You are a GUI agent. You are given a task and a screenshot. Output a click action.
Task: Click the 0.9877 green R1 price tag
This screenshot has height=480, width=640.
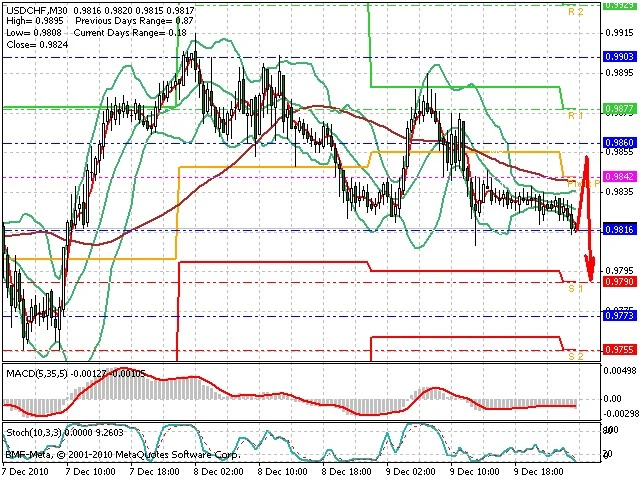tap(620, 108)
